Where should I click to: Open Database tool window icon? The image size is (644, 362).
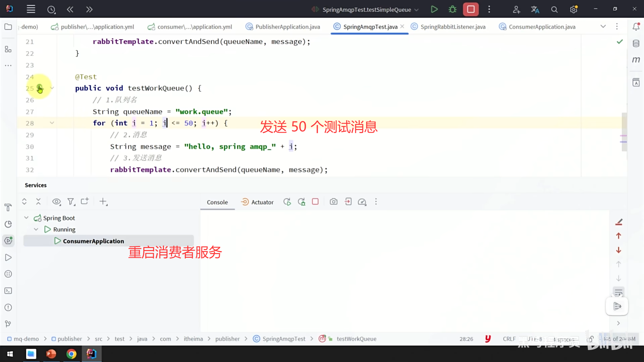click(x=636, y=43)
